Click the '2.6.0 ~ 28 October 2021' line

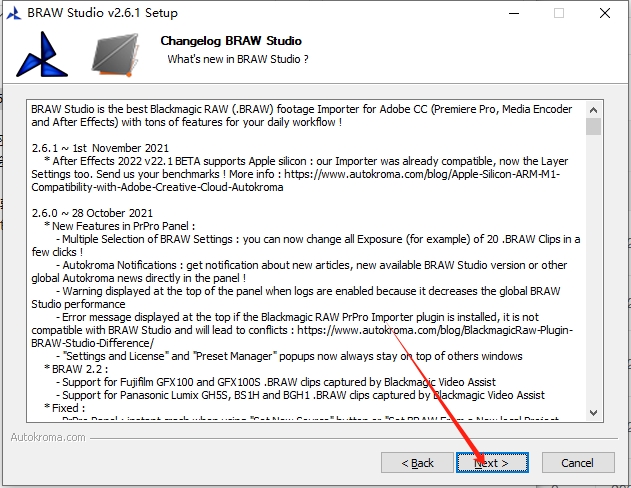(x=92, y=213)
